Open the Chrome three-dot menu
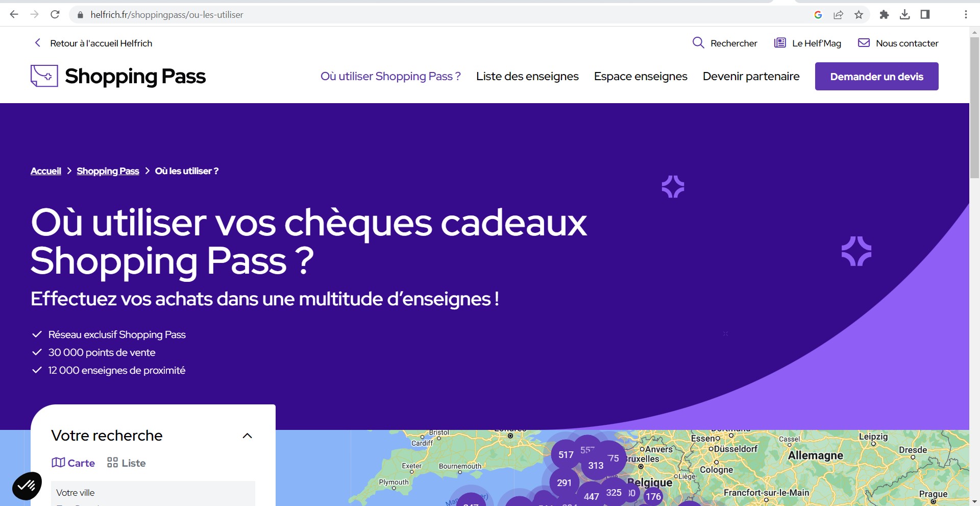Viewport: 980px width, 506px height. [x=966, y=14]
